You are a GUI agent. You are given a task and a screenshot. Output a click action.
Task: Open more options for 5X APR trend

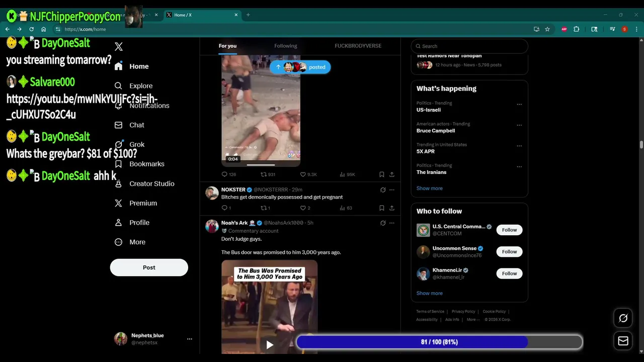519,146
